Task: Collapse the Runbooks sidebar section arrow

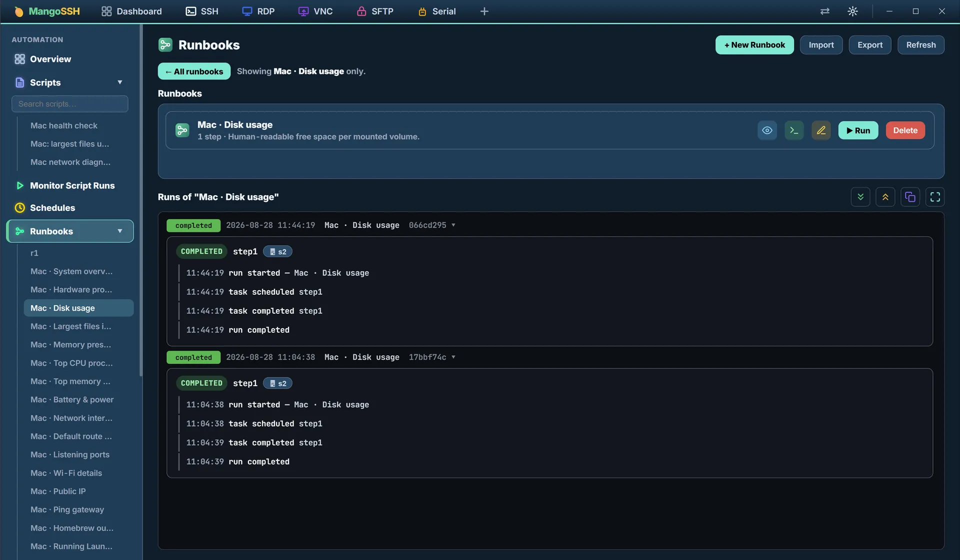Action: click(120, 231)
